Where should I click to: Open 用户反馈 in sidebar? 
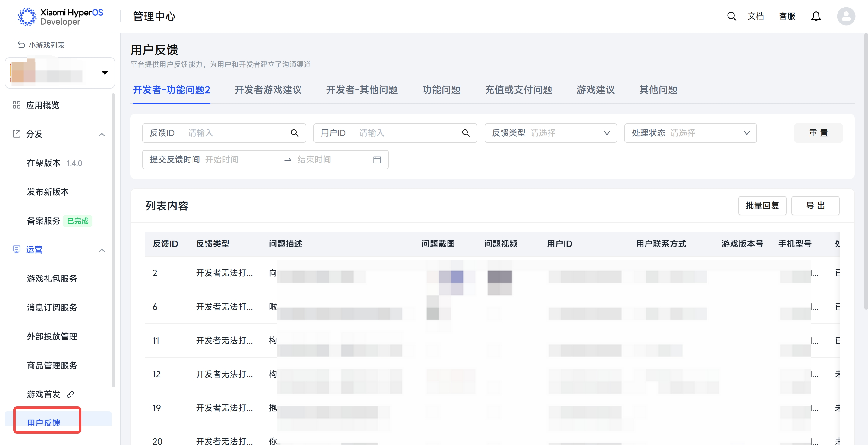(x=43, y=422)
